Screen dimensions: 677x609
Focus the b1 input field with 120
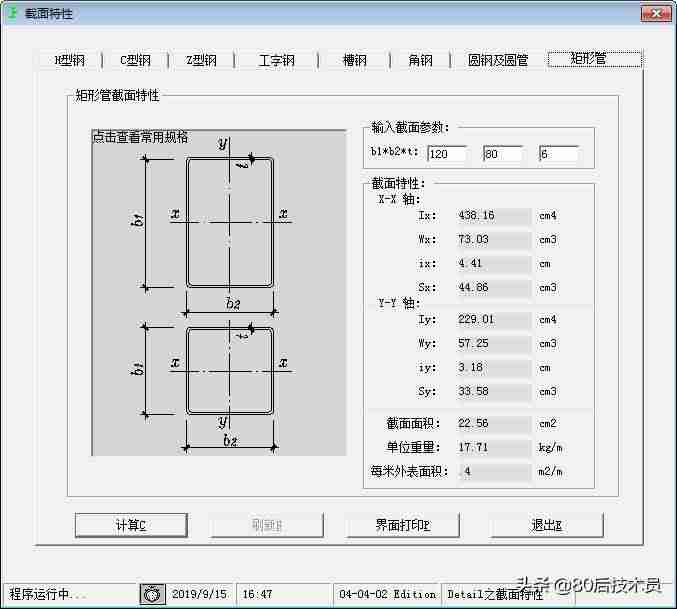tap(447, 154)
